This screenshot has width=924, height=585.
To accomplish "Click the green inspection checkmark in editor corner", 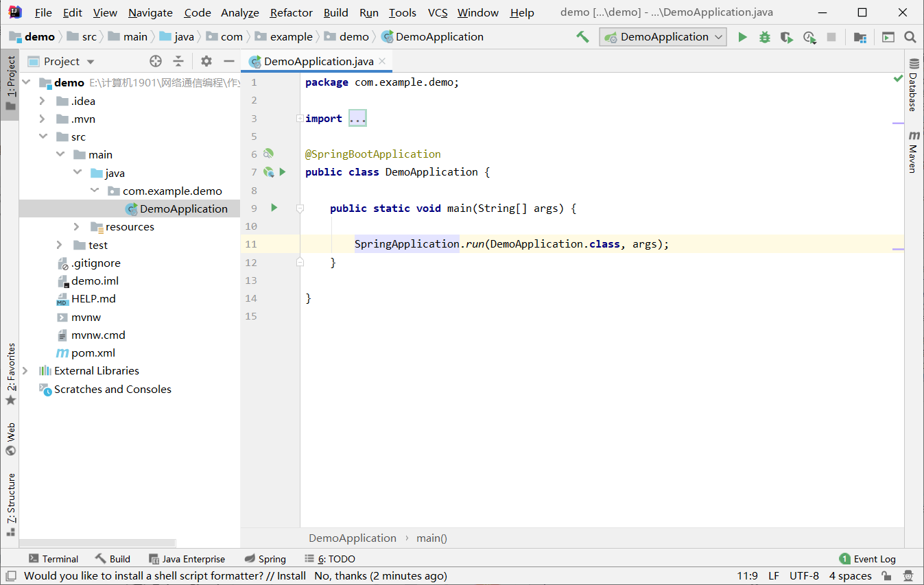I will 898,79.
